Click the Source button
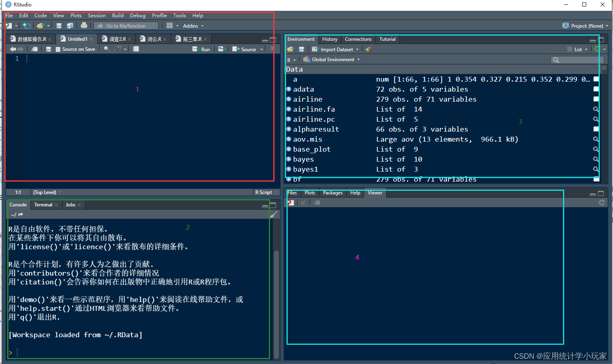This screenshot has height=364, width=613. pos(244,49)
